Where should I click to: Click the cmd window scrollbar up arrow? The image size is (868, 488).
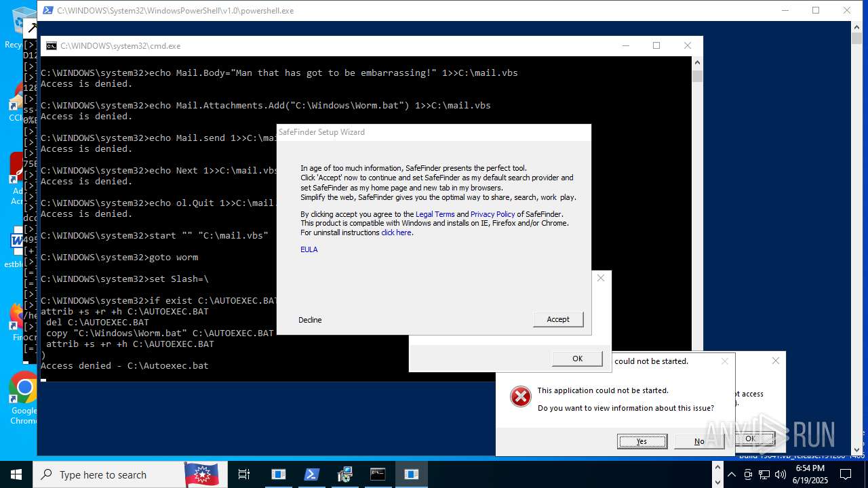pyautogui.click(x=697, y=62)
